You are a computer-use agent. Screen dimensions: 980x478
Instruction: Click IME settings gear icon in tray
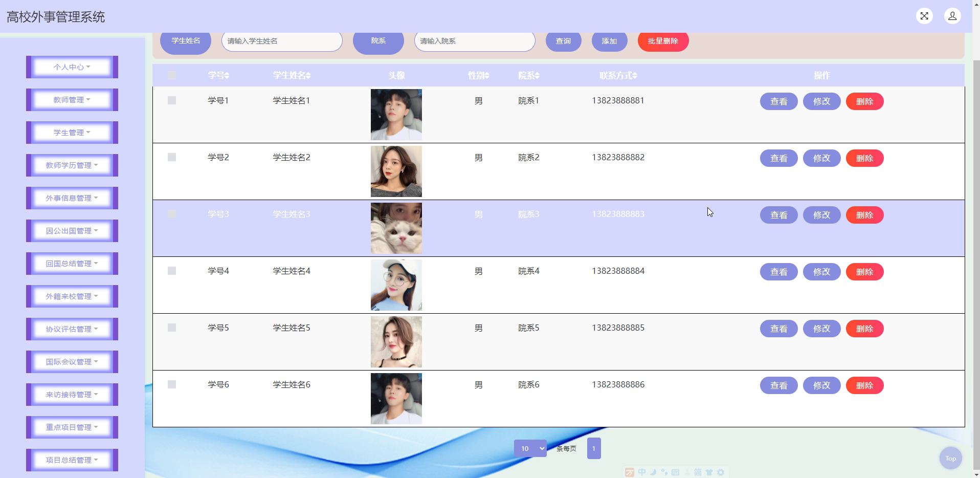coord(721,472)
